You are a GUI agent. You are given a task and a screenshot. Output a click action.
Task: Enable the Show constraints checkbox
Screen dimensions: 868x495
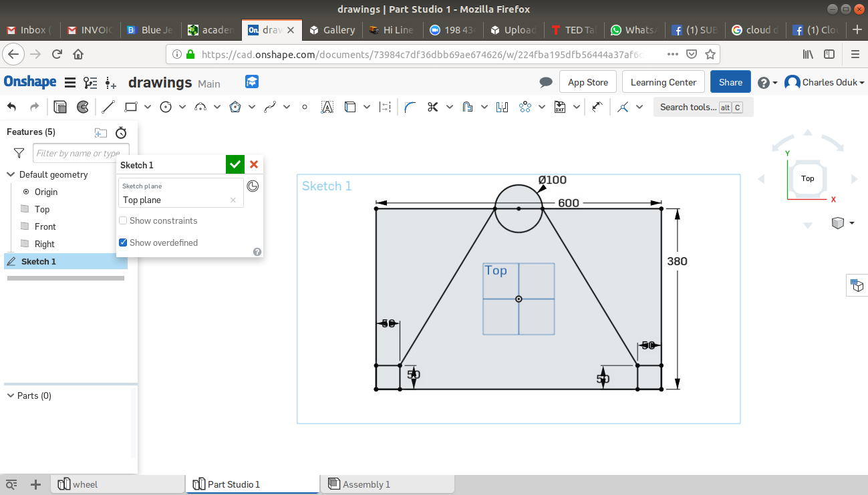click(x=123, y=220)
